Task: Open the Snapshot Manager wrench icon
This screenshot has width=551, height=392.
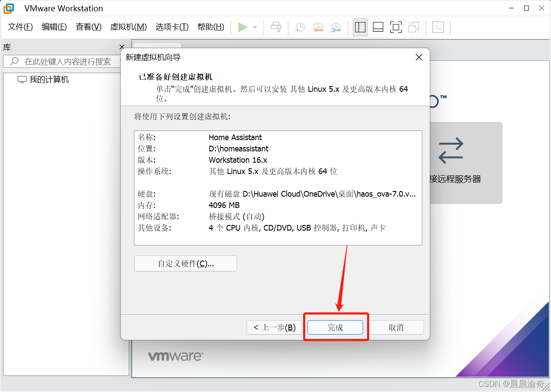Action: pos(336,27)
